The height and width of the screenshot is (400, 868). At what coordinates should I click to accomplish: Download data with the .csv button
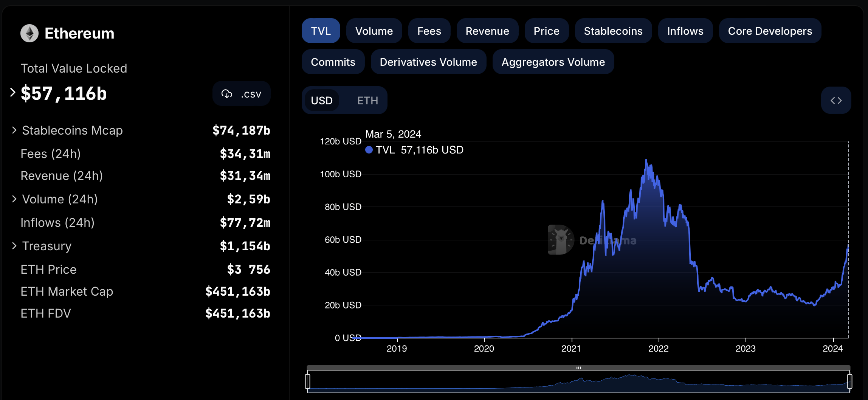(241, 94)
